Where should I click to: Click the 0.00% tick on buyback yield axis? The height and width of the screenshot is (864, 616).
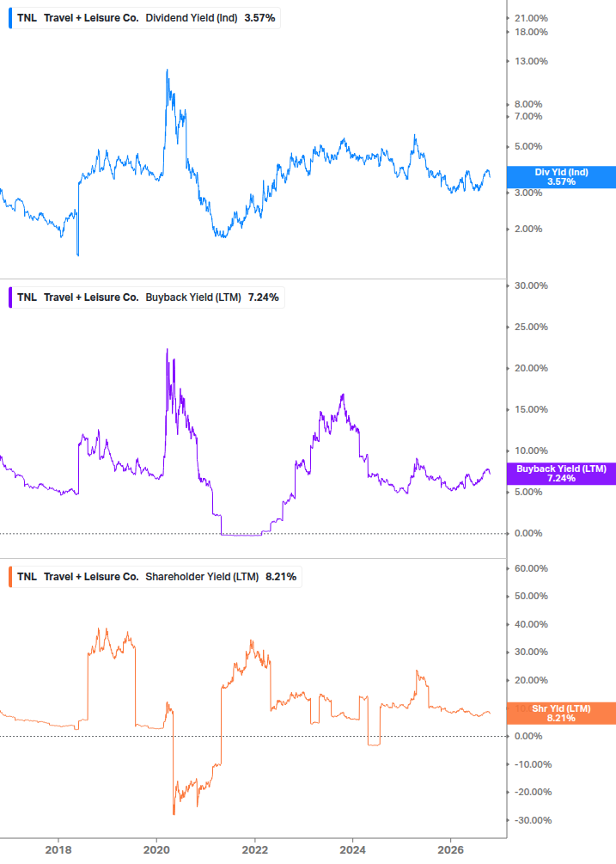pos(528,533)
